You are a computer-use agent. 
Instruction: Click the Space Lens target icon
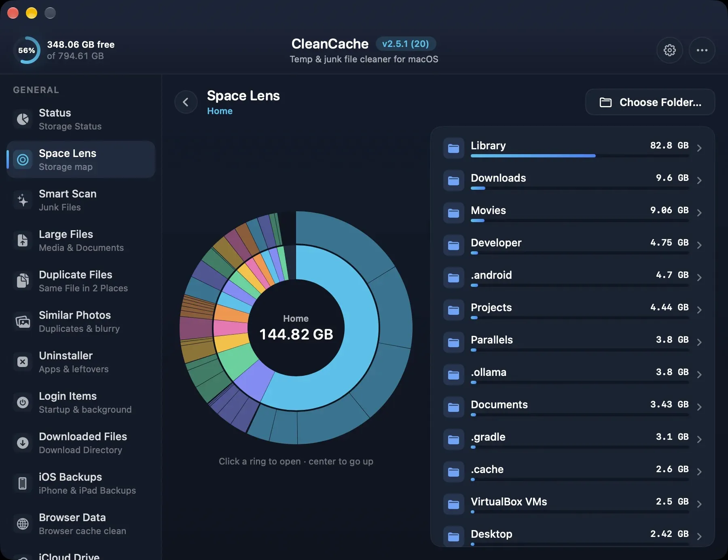(23, 159)
